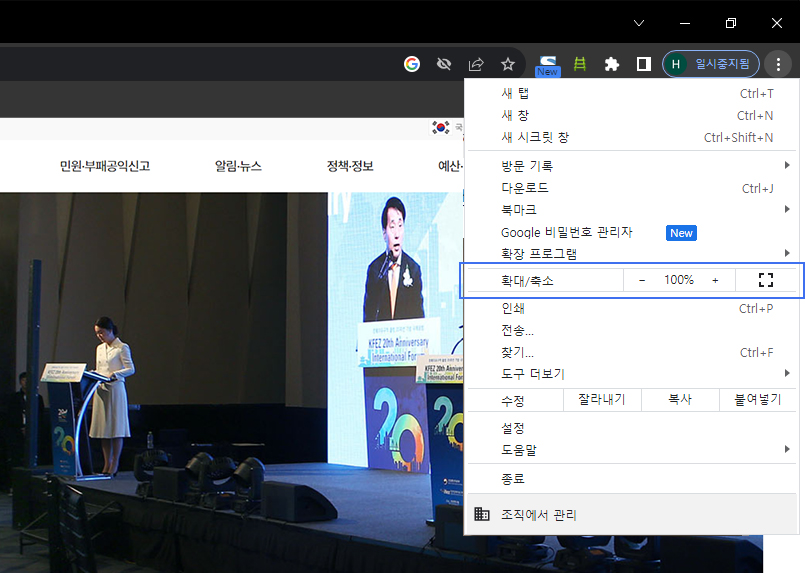Click the crossed-out eye tracking icon
This screenshot has height=573, width=805.
(444, 64)
